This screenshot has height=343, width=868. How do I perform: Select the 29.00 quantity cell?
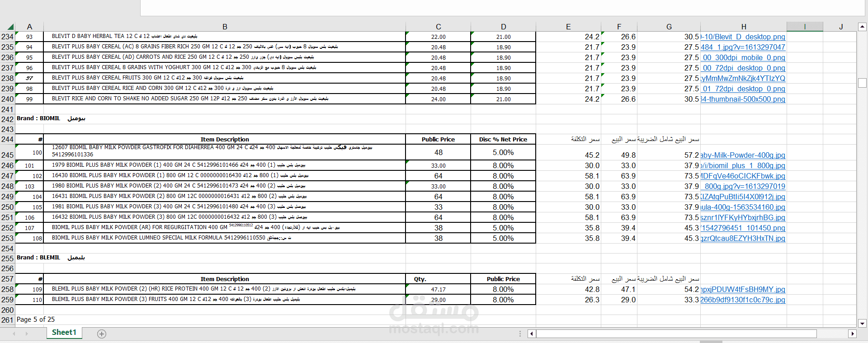pos(438,300)
